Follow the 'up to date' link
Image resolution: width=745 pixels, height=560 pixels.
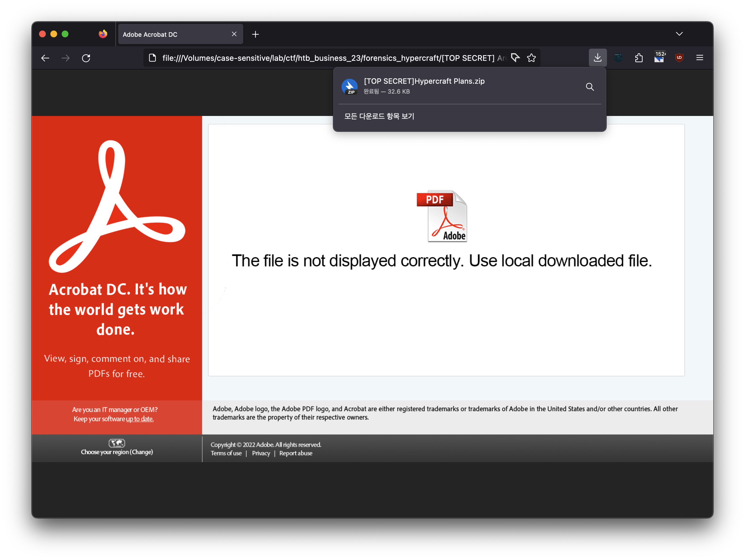click(x=140, y=419)
